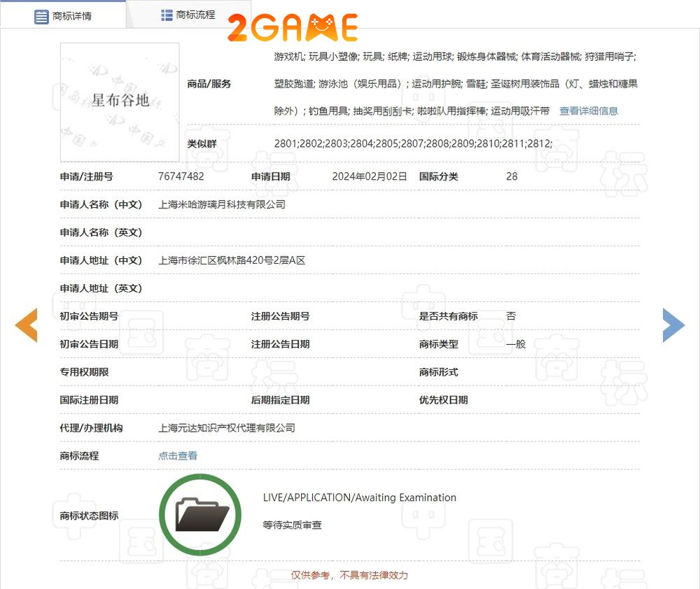Click the 点击查看 trademark process link
The height and width of the screenshot is (589, 700).
pos(178,455)
